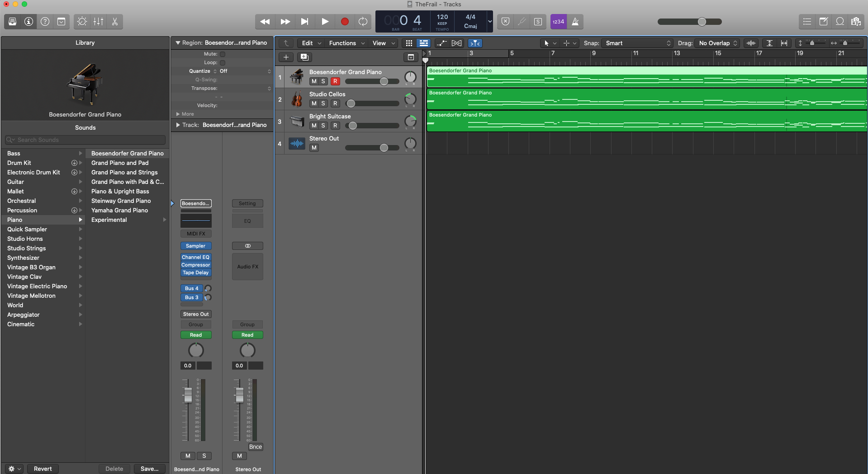The image size is (868, 474).
Task: Go to beginning of project
Action: [305, 21]
